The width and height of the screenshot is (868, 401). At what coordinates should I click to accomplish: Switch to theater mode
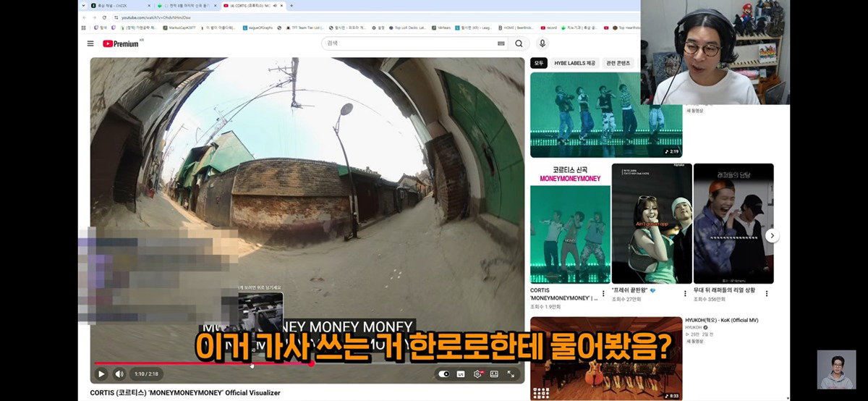(x=494, y=374)
